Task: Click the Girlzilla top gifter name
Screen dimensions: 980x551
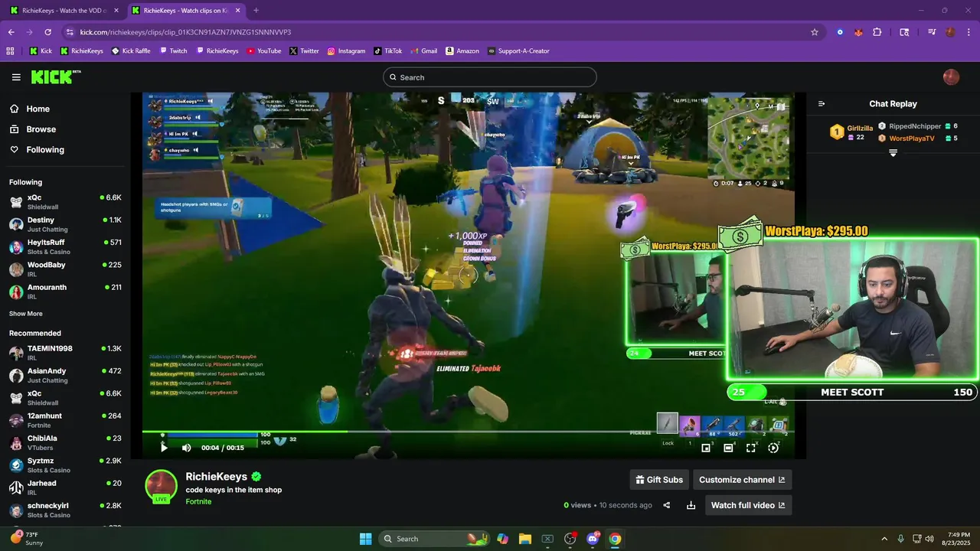Action: 860,129
